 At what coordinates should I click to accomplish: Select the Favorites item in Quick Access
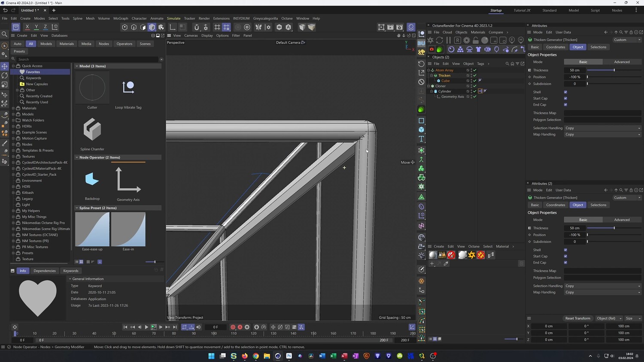coord(33,72)
